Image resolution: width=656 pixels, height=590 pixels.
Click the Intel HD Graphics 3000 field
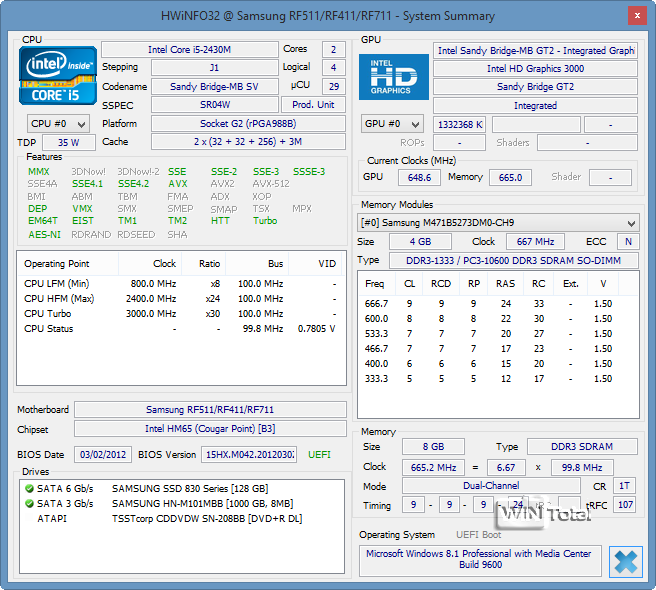click(535, 69)
